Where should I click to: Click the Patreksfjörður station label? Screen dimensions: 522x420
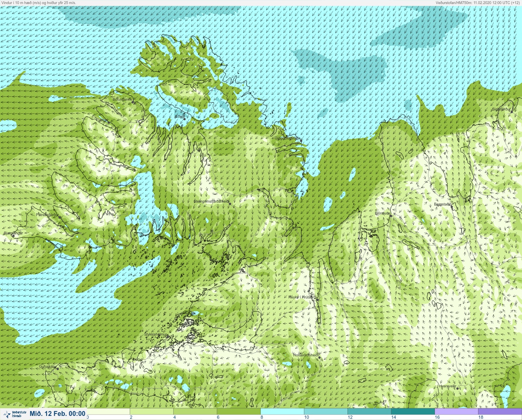click(x=47, y=214)
